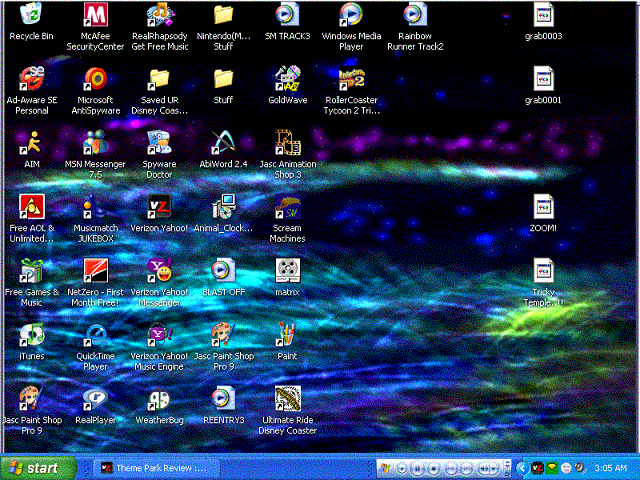The height and width of the screenshot is (480, 640).
Task: Open Free AOL & Unlimited shortcut
Action: 31,219
